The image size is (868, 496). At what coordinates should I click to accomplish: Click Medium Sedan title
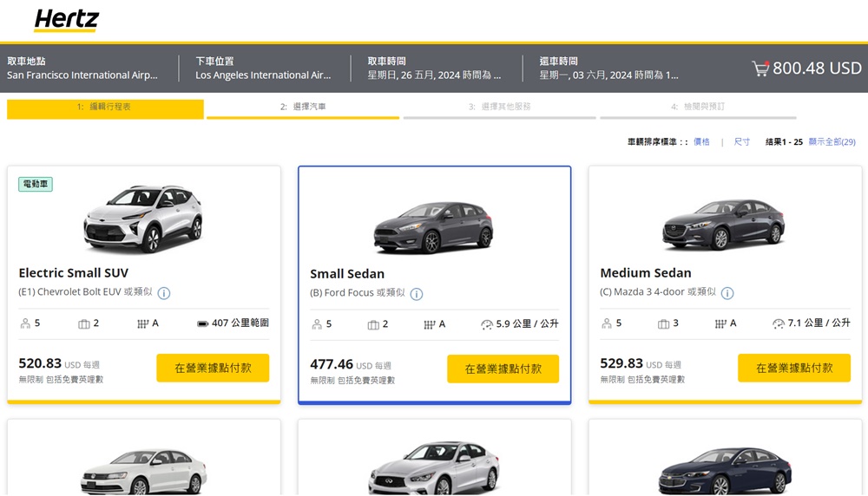[646, 273]
